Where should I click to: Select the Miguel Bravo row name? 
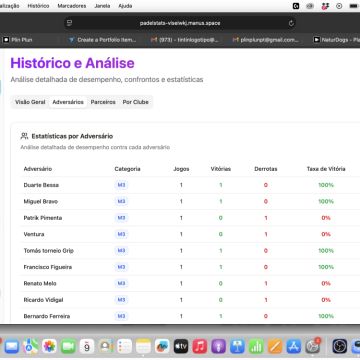point(41,201)
